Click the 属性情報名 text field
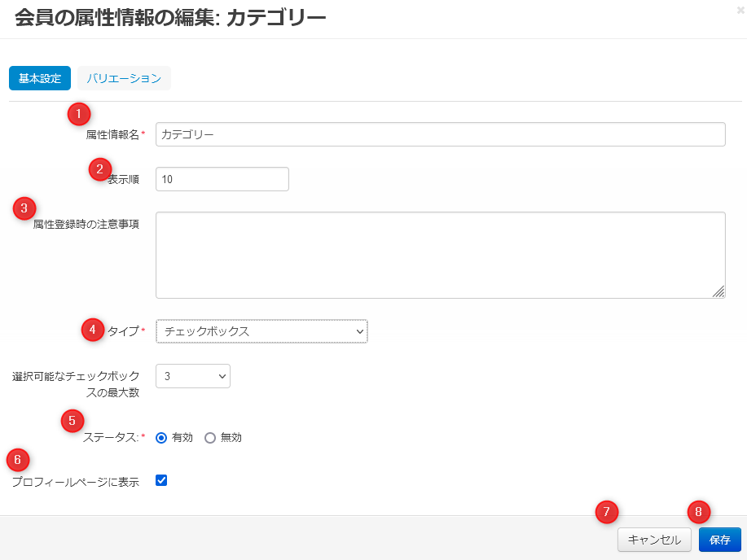Image resolution: width=747 pixels, height=560 pixels. tap(440, 134)
